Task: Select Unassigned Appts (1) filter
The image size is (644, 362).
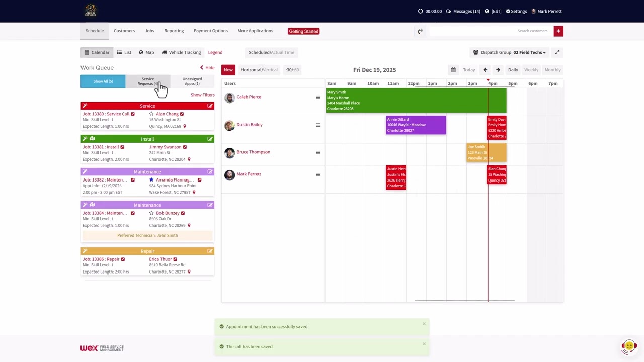Action: pos(192,81)
